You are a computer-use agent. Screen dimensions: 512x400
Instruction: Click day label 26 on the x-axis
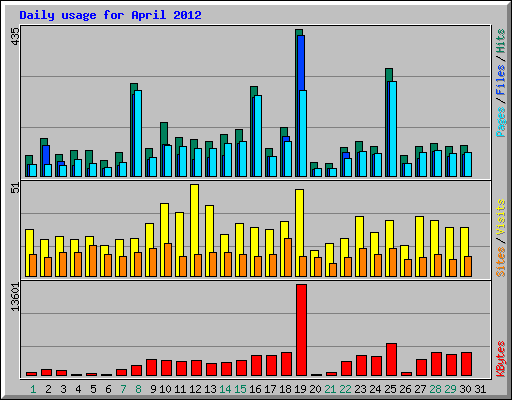(x=405, y=389)
